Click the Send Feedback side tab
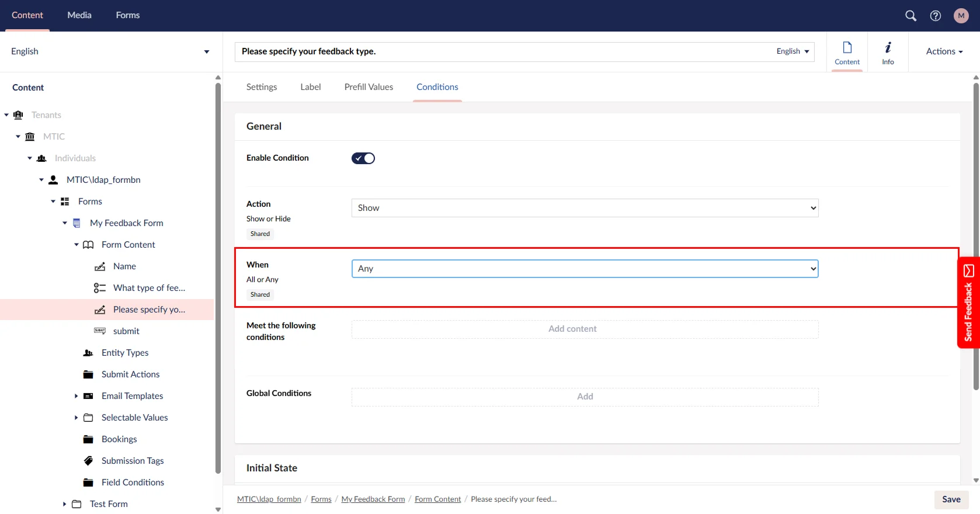Viewport: 980px width, 514px height. 968,303
